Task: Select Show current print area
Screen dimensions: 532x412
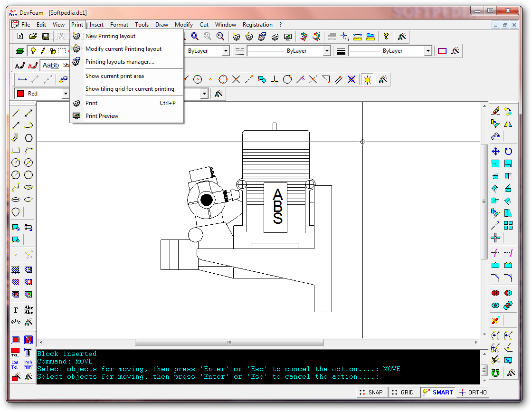Action: 126,76
